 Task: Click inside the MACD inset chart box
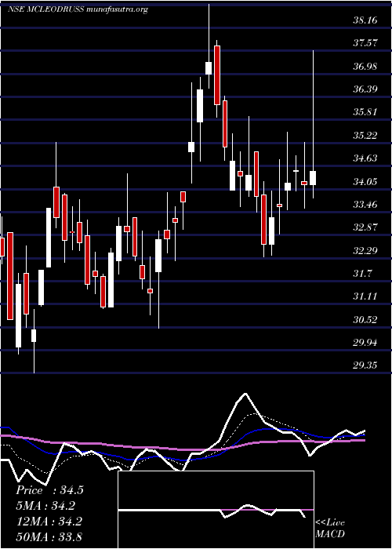pos(216,510)
